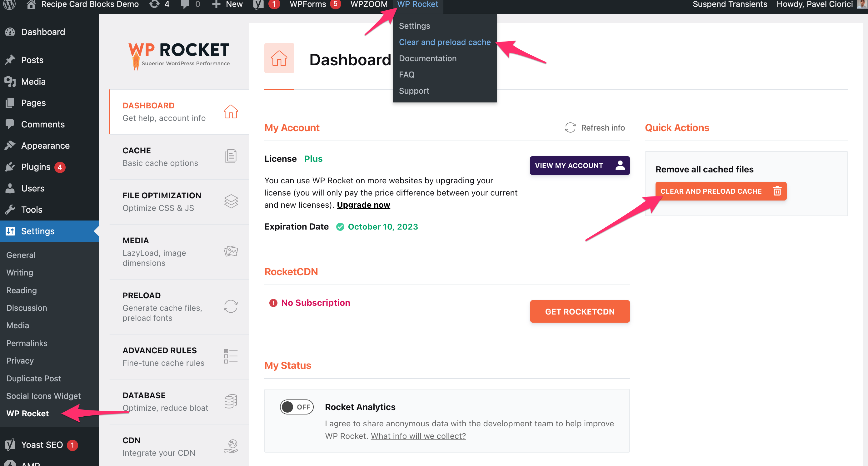Click the CLEAR AND PRELOAD CACHE button
Image resolution: width=868 pixels, height=466 pixels.
click(x=721, y=191)
